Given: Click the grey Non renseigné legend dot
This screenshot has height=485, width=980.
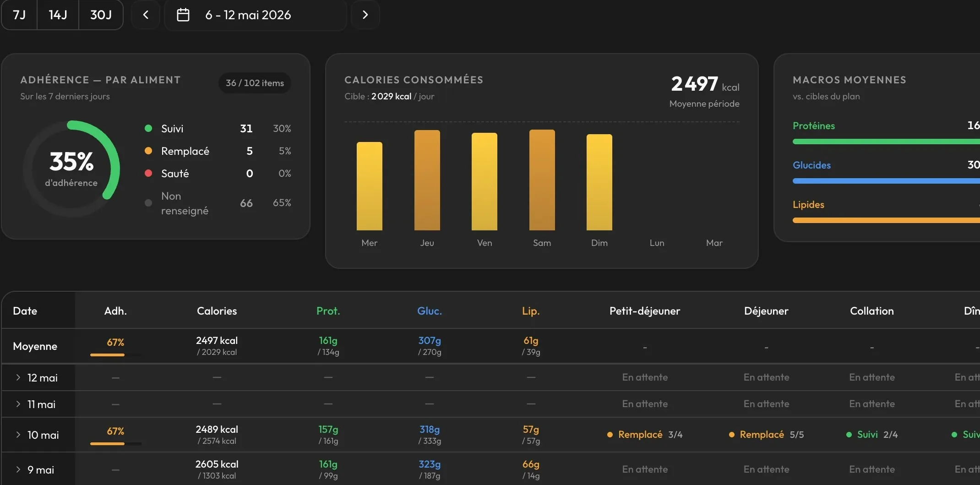Looking at the screenshot, I should click(148, 203).
